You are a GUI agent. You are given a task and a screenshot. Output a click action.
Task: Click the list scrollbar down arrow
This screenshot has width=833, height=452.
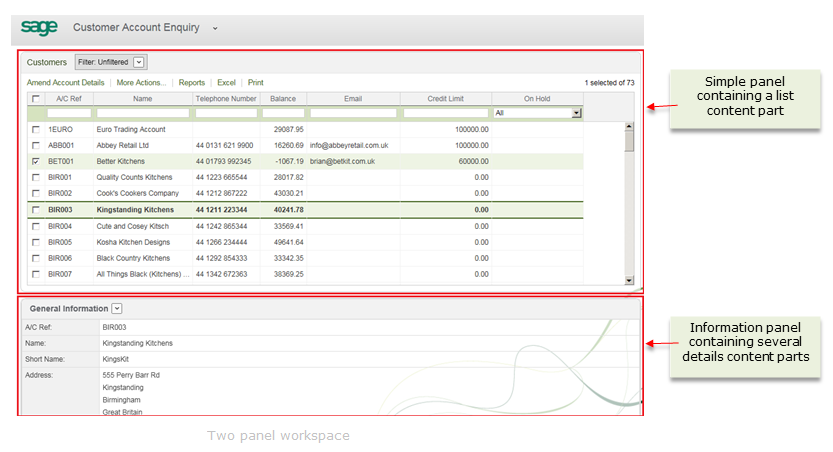tap(629, 280)
